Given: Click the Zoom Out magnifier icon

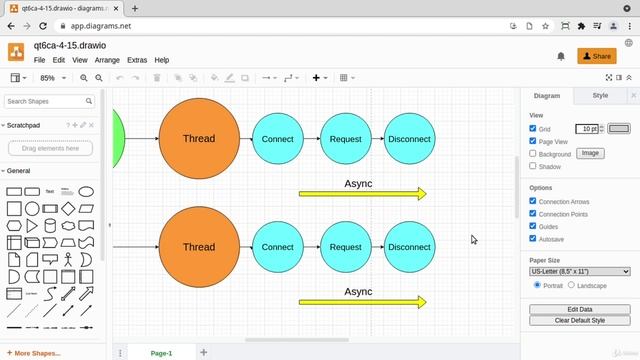Looking at the screenshot, I should [x=99, y=78].
